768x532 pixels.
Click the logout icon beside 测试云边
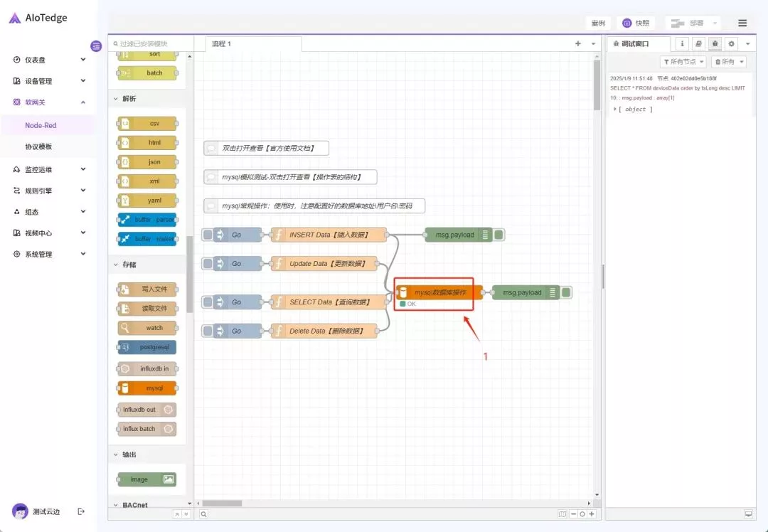pos(81,511)
